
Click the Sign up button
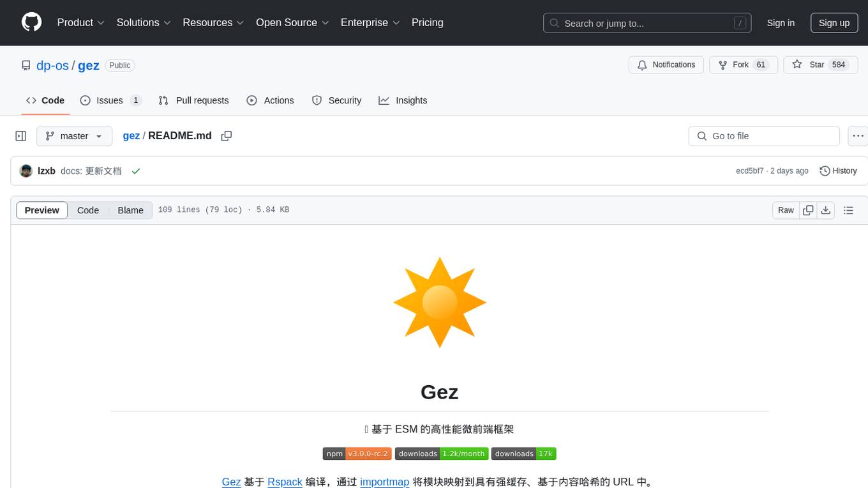[834, 23]
